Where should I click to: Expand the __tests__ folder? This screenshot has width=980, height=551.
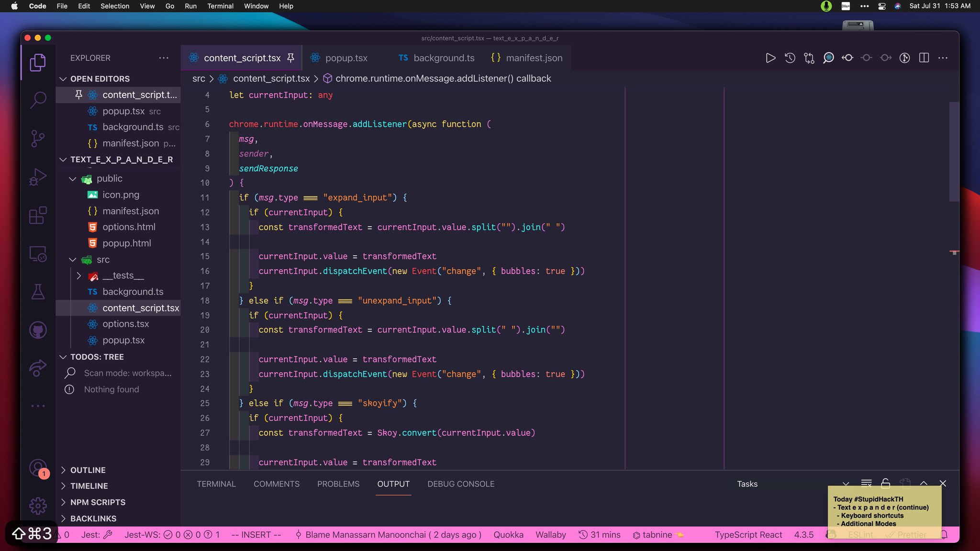tap(78, 275)
